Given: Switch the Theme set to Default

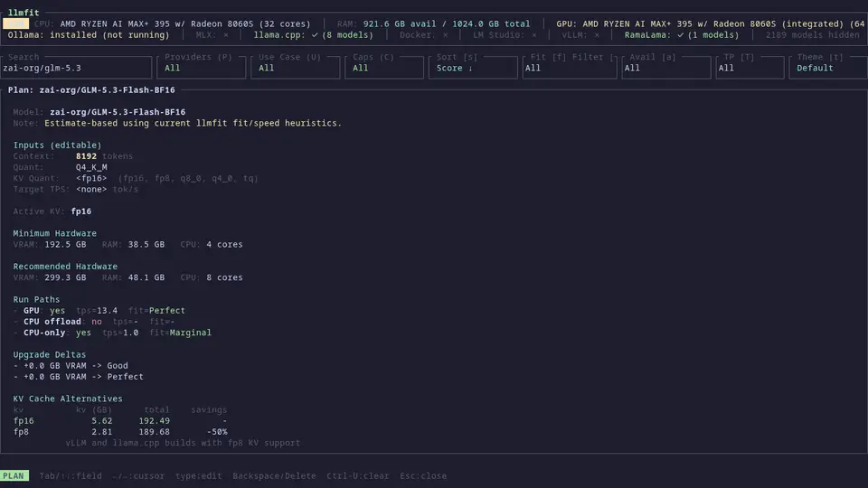Looking at the screenshot, I should pos(828,68).
